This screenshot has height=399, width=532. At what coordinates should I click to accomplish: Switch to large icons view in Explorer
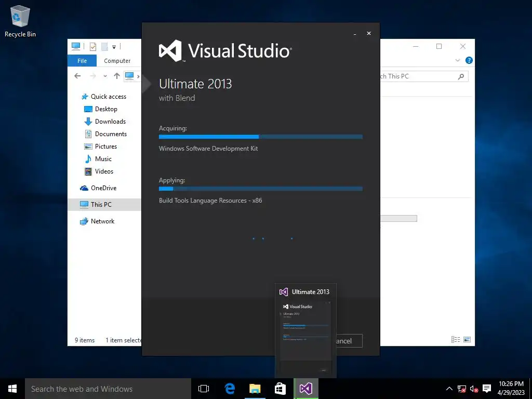pyautogui.click(x=467, y=339)
